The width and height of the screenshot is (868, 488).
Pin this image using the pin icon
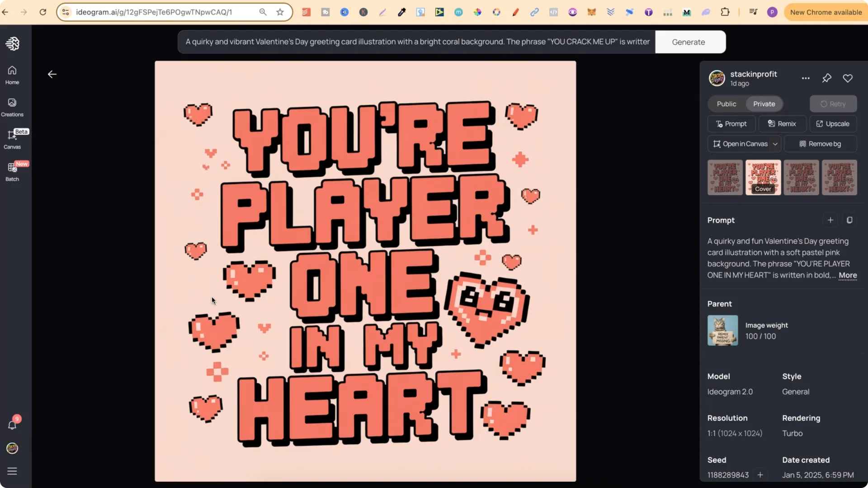point(826,78)
